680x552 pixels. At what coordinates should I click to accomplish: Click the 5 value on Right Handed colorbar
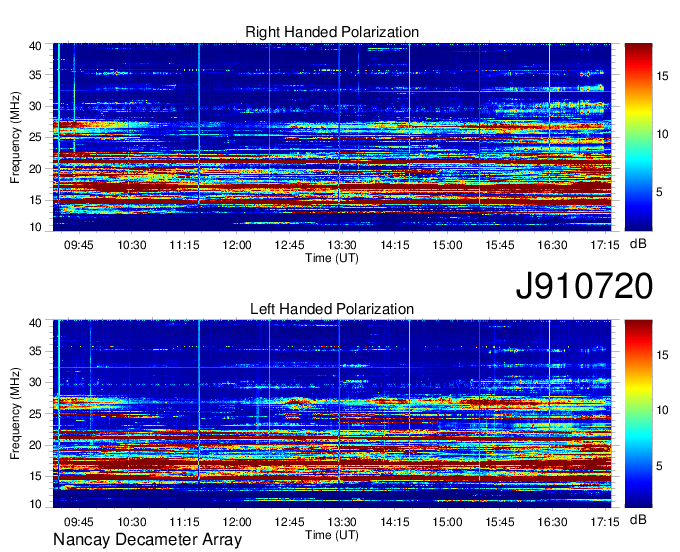pyautogui.click(x=659, y=192)
